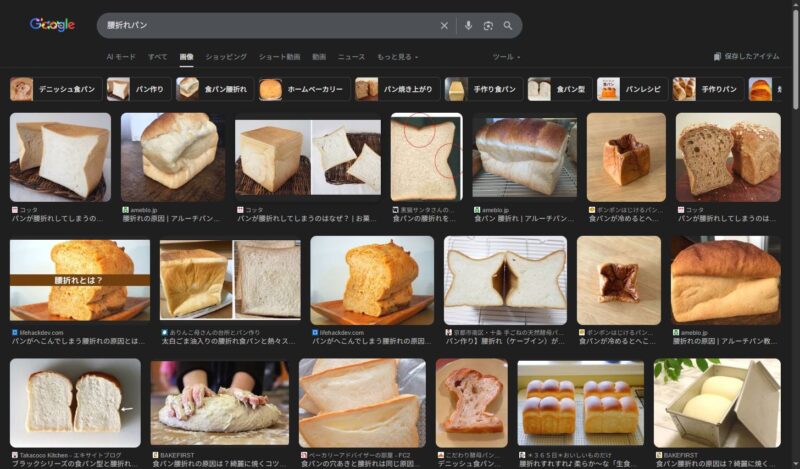Start voice search with microphone icon

coord(468,26)
